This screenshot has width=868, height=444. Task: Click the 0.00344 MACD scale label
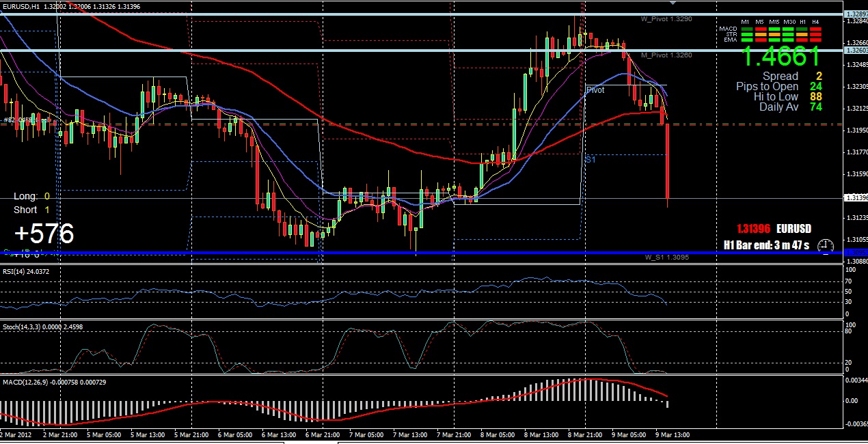click(856, 379)
